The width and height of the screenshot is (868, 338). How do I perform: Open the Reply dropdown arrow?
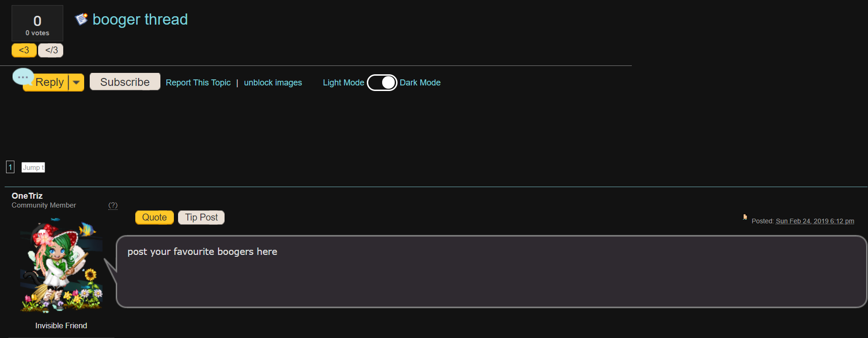76,83
